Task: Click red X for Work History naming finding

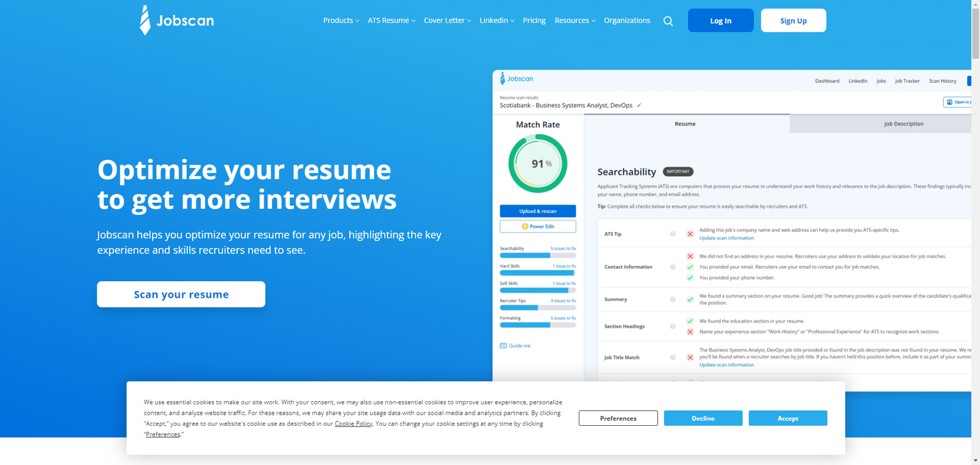Action: pos(690,331)
